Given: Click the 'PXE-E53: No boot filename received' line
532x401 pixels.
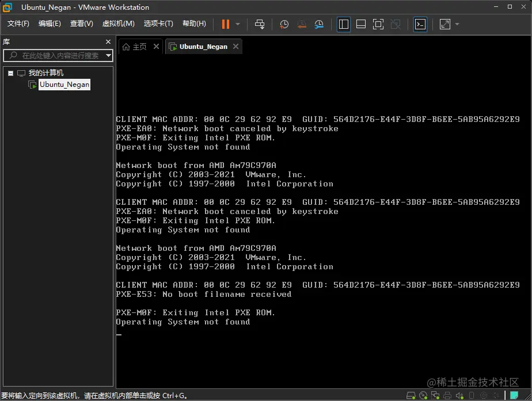Looking at the screenshot, I should click(204, 294).
